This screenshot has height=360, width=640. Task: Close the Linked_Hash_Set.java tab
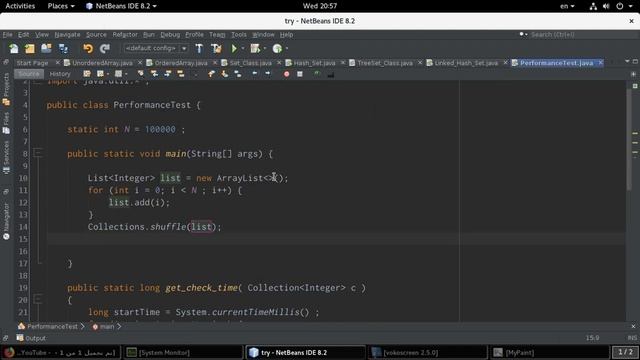point(505,62)
